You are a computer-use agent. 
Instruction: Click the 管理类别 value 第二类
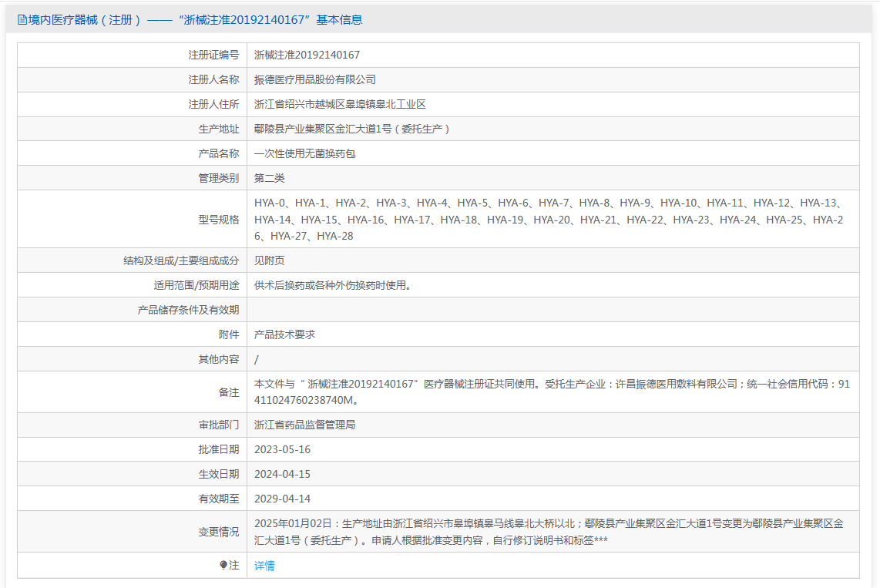[x=270, y=179]
